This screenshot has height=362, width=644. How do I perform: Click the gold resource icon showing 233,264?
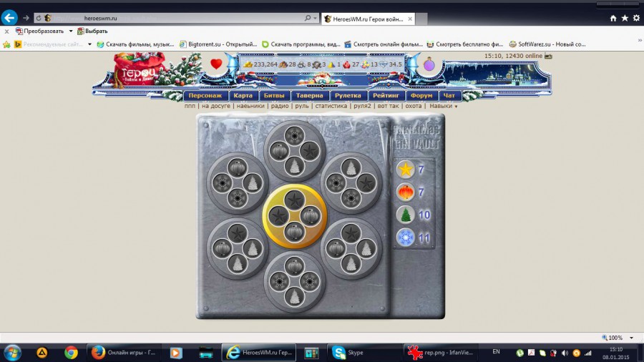[248, 64]
